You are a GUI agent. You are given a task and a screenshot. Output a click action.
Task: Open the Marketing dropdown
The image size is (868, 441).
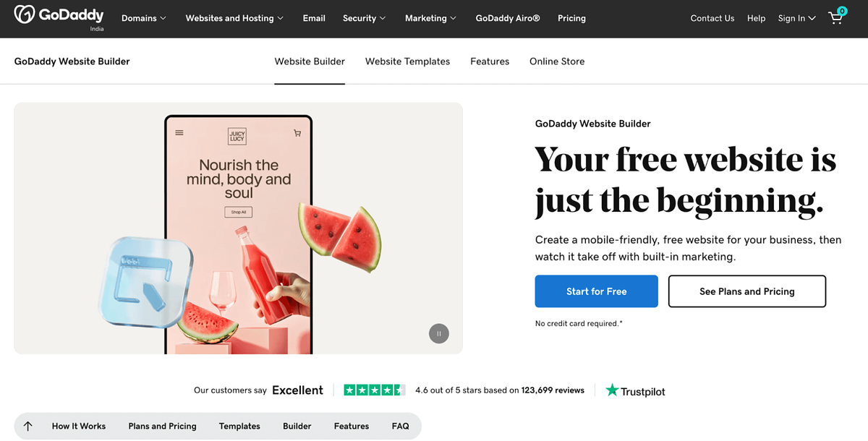click(430, 18)
